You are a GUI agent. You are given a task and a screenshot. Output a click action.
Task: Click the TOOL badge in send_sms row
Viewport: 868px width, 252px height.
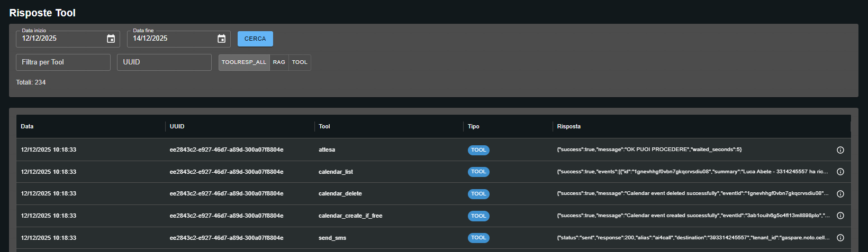(478, 238)
